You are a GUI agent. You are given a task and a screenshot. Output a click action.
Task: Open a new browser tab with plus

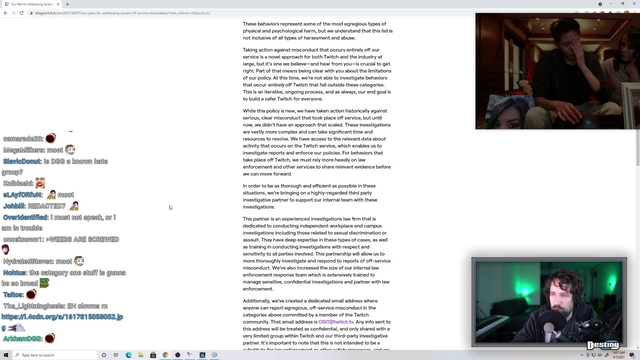pyautogui.click(x=67, y=4)
